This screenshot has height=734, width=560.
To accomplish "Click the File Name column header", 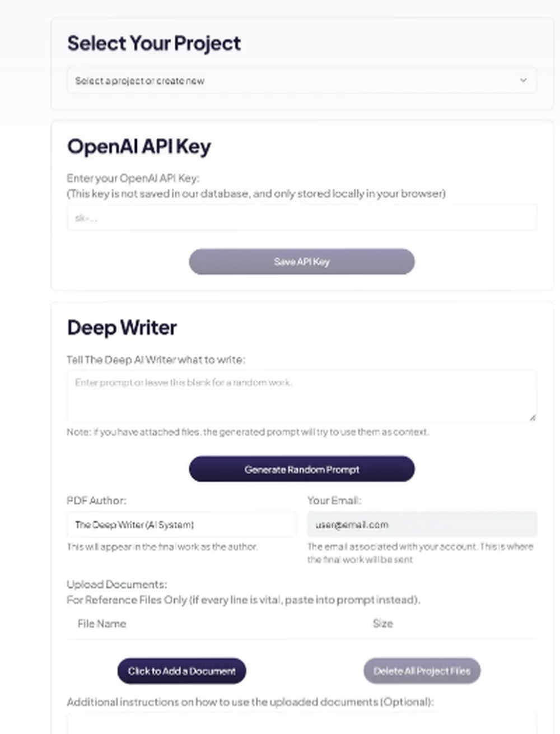I will [x=102, y=624].
